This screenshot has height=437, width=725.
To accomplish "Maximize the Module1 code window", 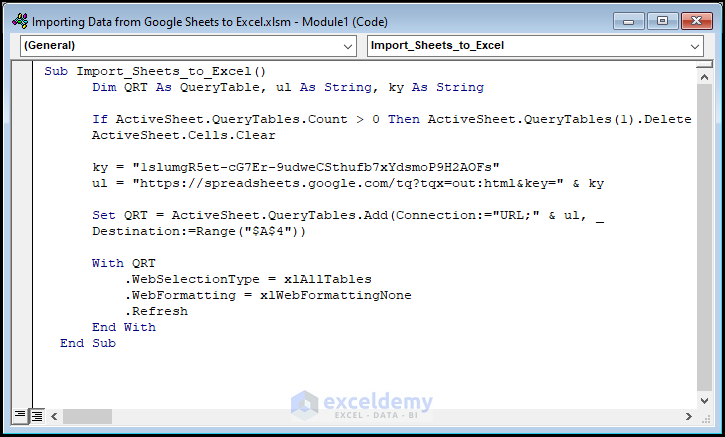I will point(661,20).
